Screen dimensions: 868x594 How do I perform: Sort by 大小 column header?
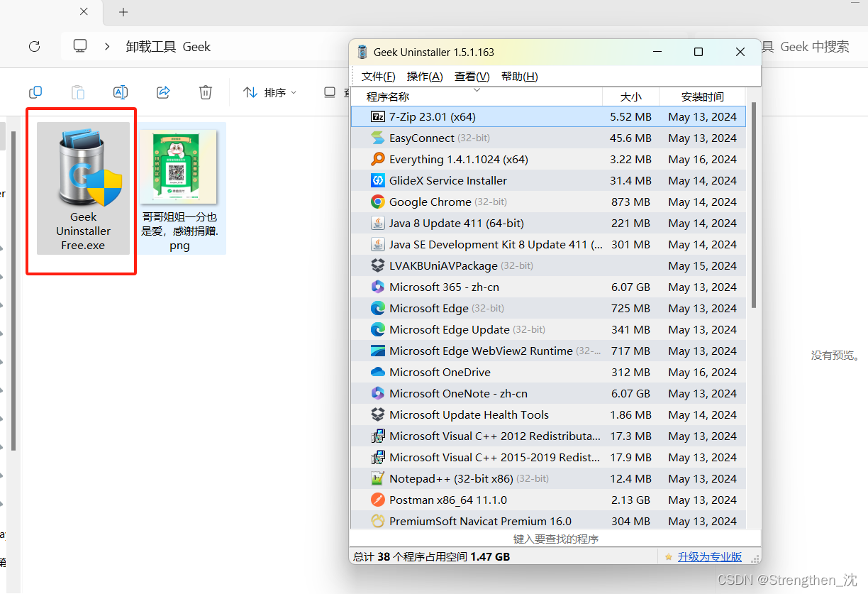[630, 97]
